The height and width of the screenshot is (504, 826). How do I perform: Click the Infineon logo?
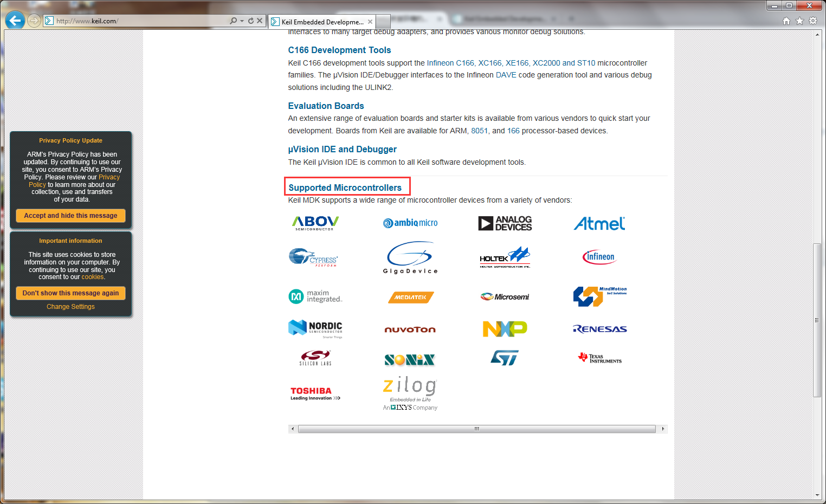[599, 257]
